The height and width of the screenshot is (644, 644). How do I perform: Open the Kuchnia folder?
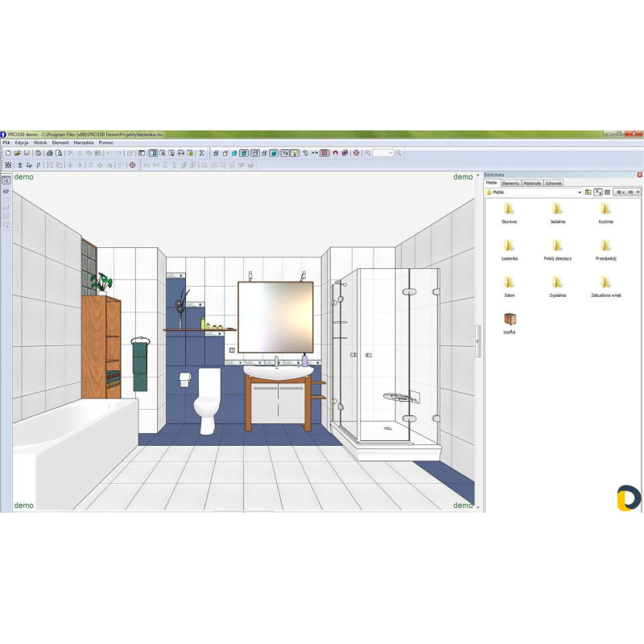[x=605, y=213]
